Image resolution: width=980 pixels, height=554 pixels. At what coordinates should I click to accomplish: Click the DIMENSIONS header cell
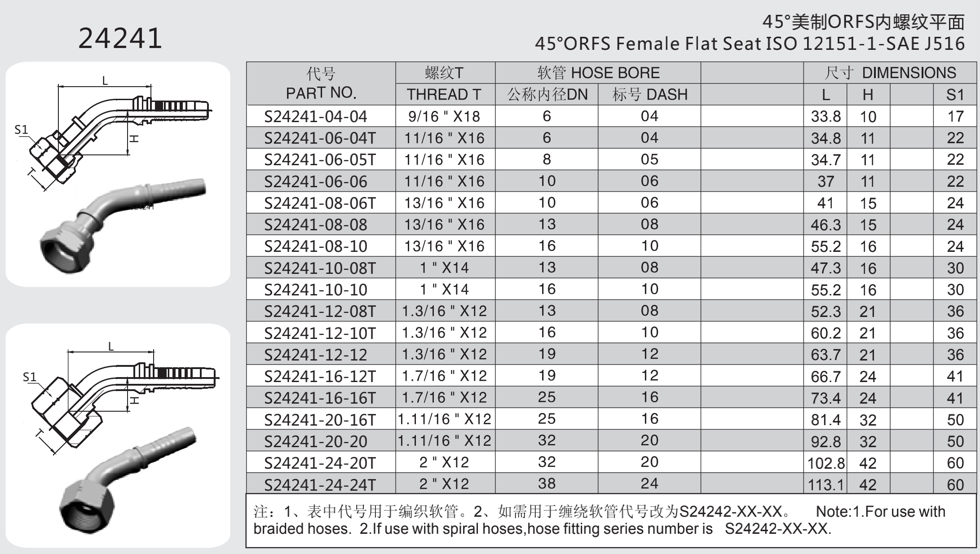[890, 73]
